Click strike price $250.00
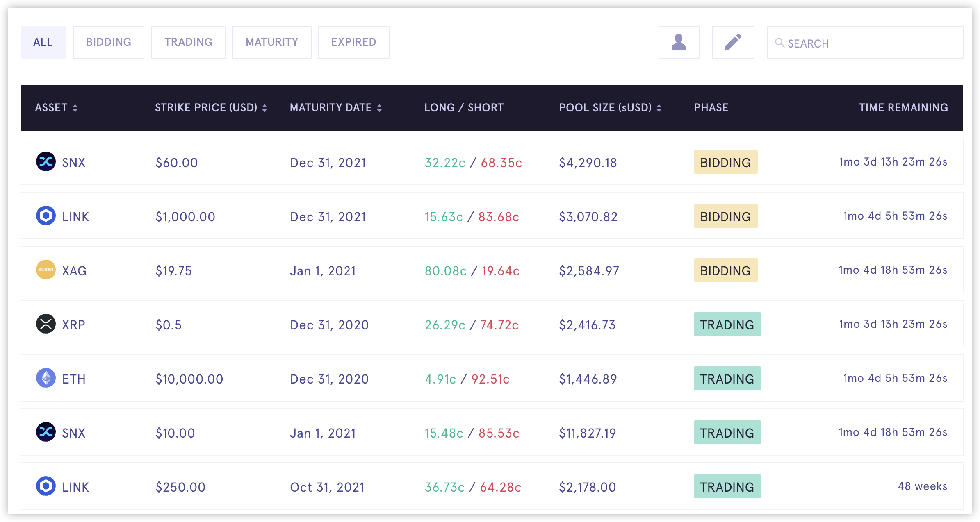This screenshot has height=522, width=980. (x=180, y=487)
